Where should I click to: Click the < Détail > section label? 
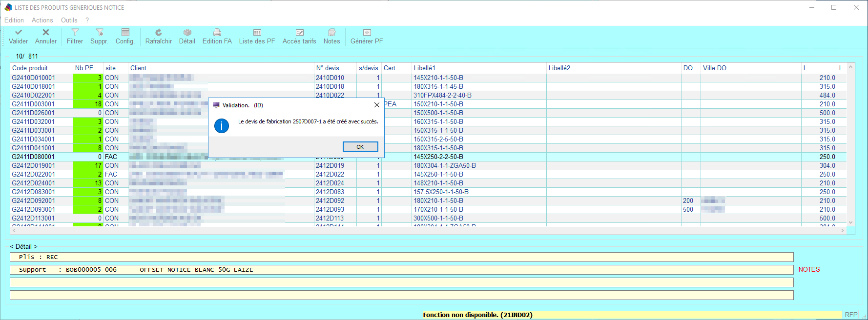pyautogui.click(x=23, y=246)
